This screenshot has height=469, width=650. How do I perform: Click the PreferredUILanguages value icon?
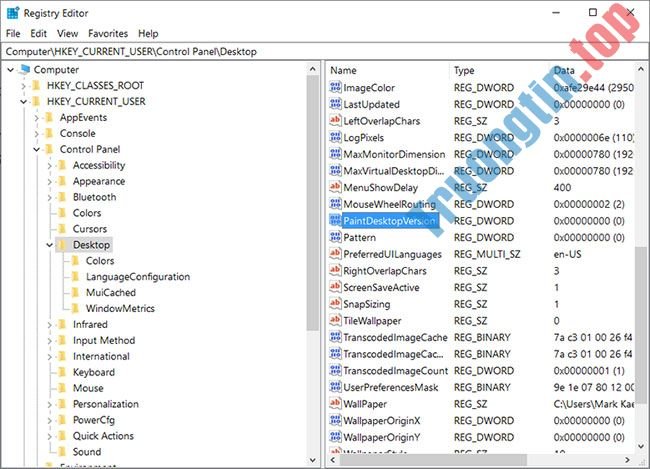pyautogui.click(x=335, y=254)
